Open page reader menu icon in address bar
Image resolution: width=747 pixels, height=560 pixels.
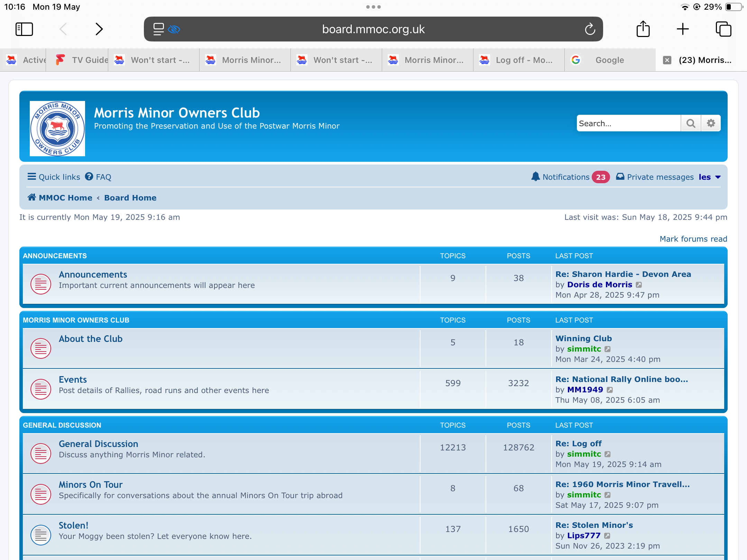158,29
